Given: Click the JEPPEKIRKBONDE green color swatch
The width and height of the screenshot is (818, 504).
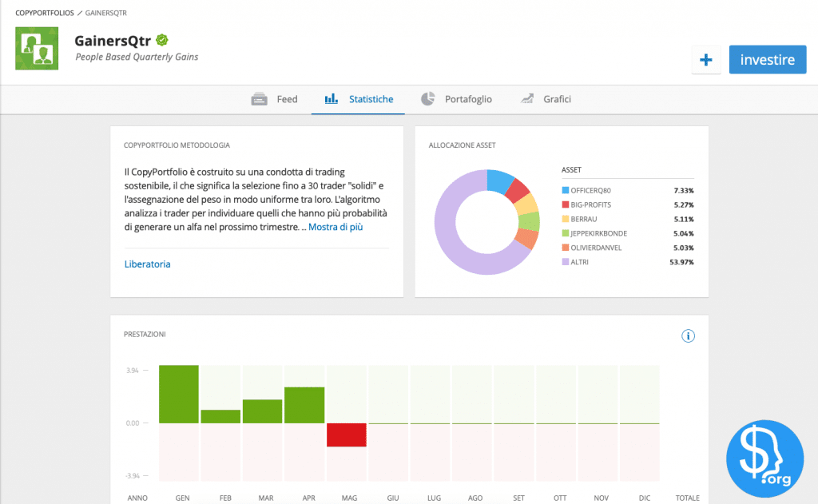Looking at the screenshot, I should coord(565,233).
